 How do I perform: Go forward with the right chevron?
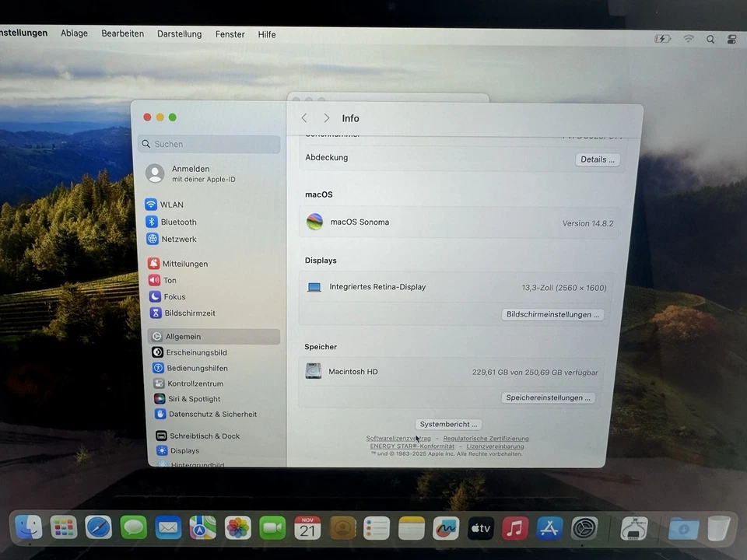[x=326, y=118]
